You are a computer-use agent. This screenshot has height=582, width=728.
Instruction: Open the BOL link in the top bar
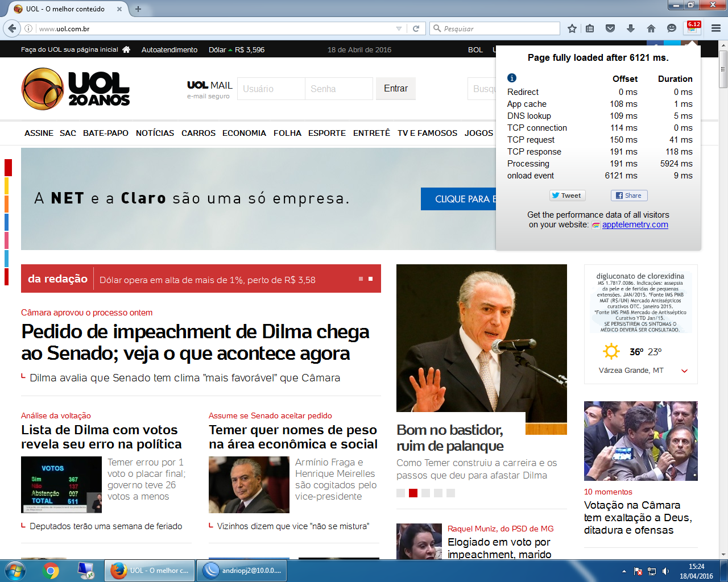point(475,49)
